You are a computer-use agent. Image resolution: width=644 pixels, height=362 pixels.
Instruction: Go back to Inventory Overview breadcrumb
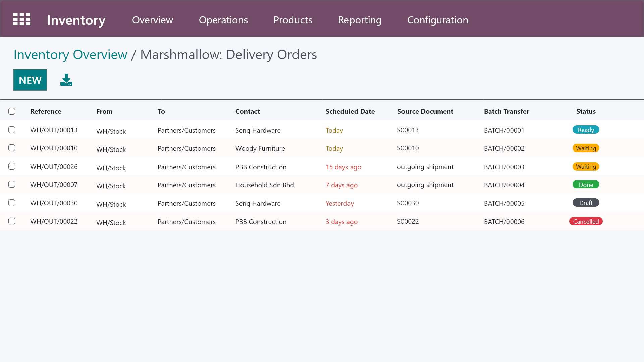[70, 55]
